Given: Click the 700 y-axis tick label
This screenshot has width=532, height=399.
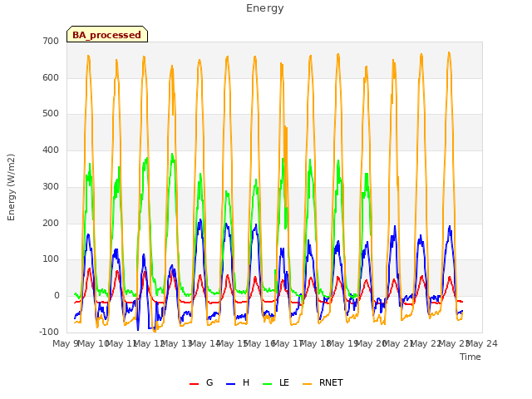Looking at the screenshot, I should tap(51, 41).
